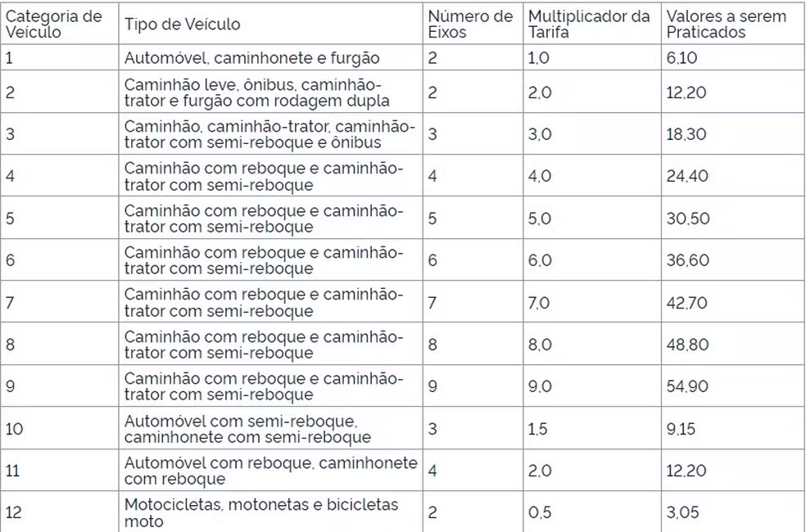Select the 'Caminhão leve, ônibus' vehicle type cell

pos(271,92)
